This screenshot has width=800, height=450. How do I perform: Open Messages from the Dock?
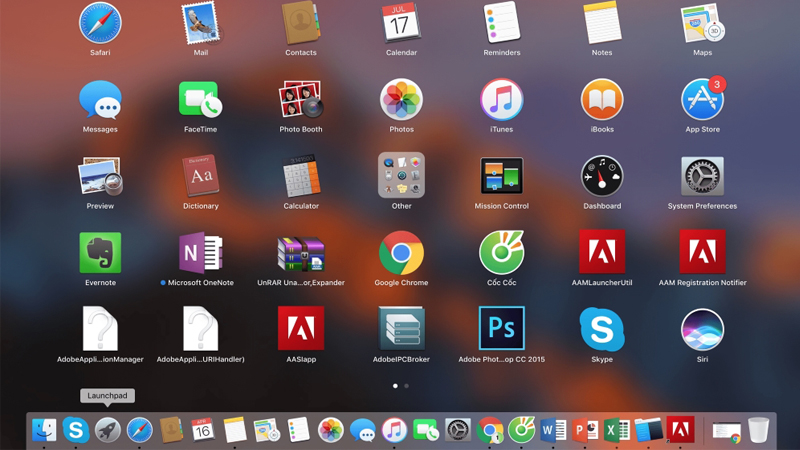coord(362,430)
